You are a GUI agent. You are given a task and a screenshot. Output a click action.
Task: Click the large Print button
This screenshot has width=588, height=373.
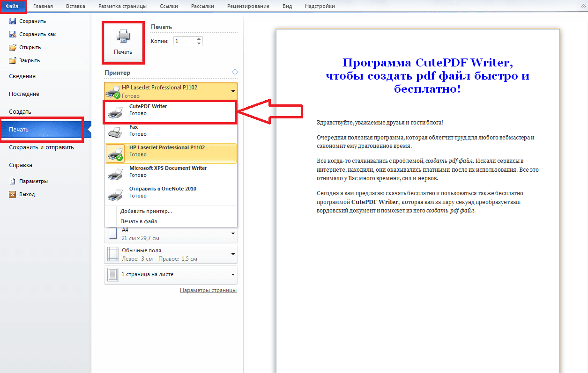[123, 42]
